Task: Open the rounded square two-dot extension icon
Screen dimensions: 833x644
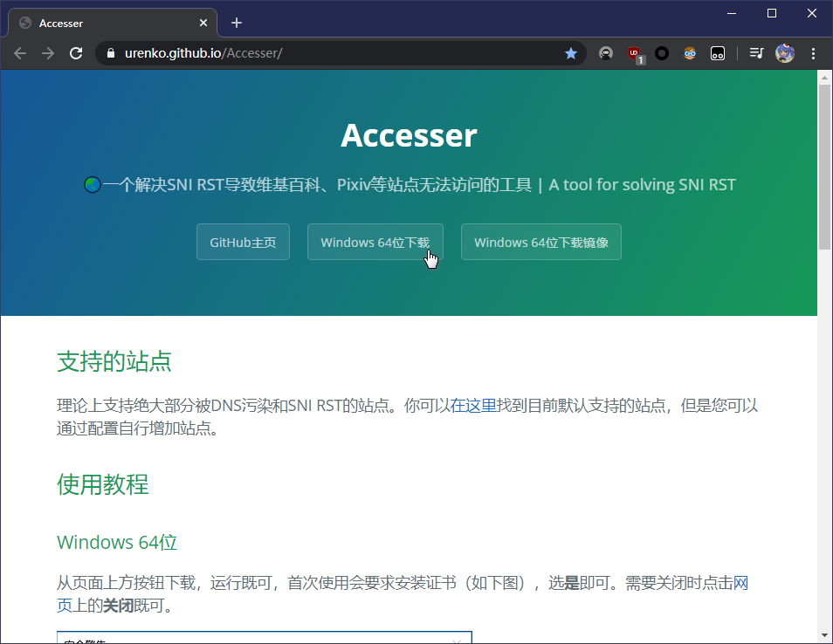Action: 718,53
